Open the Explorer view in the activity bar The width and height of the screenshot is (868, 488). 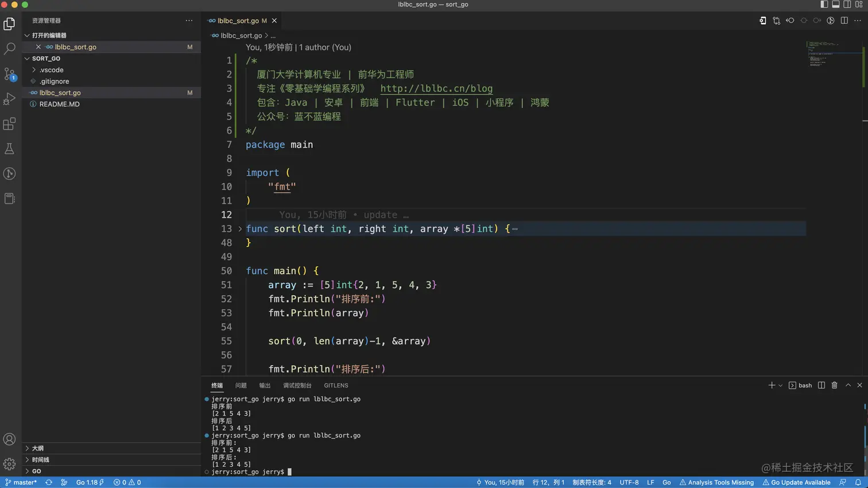pyautogui.click(x=9, y=24)
